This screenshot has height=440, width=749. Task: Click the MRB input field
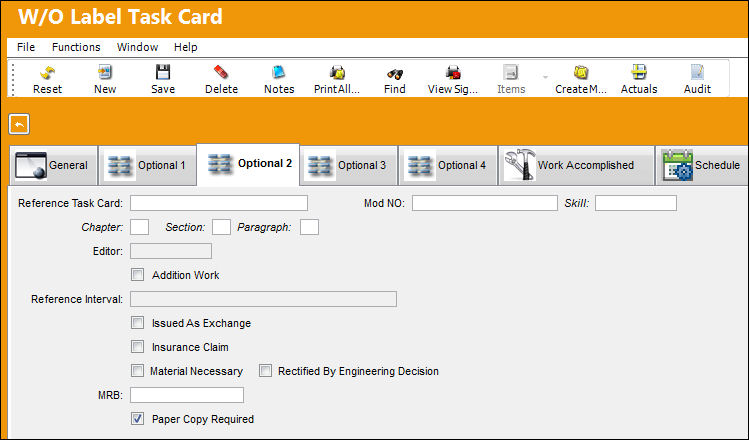[187, 395]
